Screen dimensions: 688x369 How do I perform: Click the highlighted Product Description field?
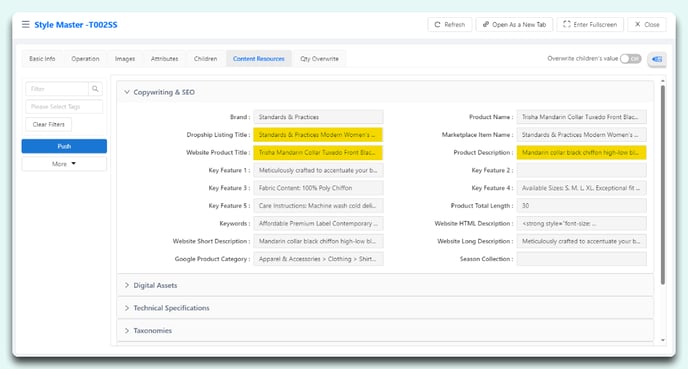click(581, 153)
